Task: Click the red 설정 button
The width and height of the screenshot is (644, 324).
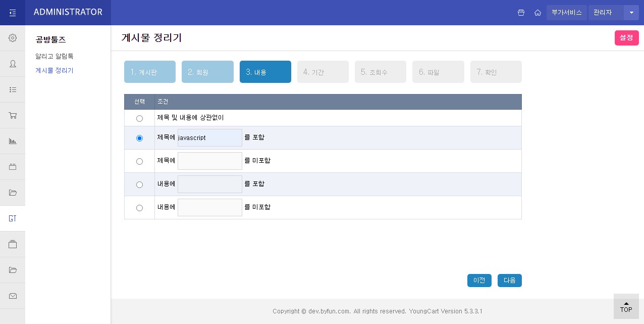Action: 626,38
